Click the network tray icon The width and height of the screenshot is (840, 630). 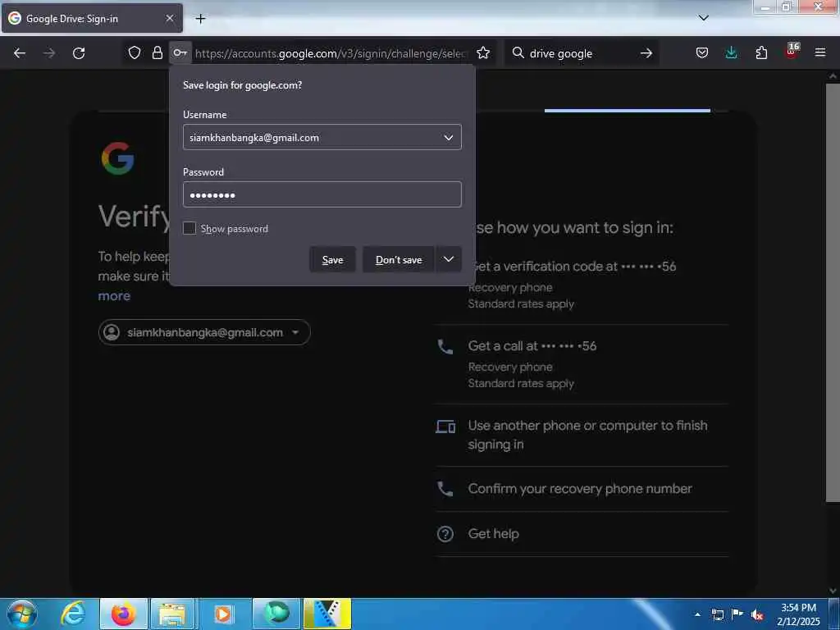pyautogui.click(x=717, y=614)
